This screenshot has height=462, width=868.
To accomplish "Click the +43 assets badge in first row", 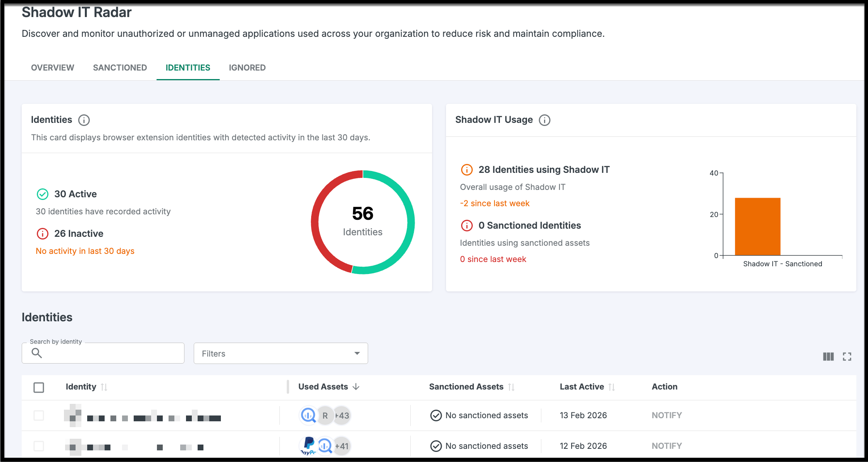I will (x=342, y=415).
